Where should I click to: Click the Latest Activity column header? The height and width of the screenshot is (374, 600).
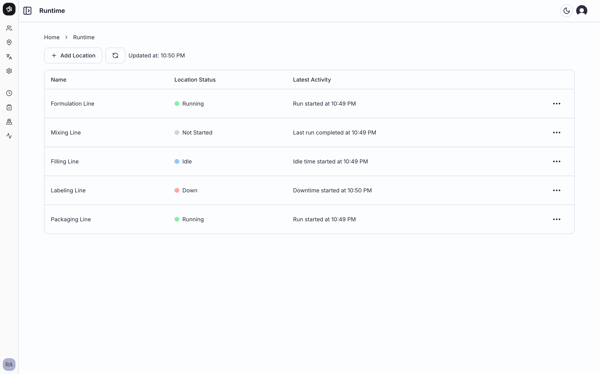[312, 80]
